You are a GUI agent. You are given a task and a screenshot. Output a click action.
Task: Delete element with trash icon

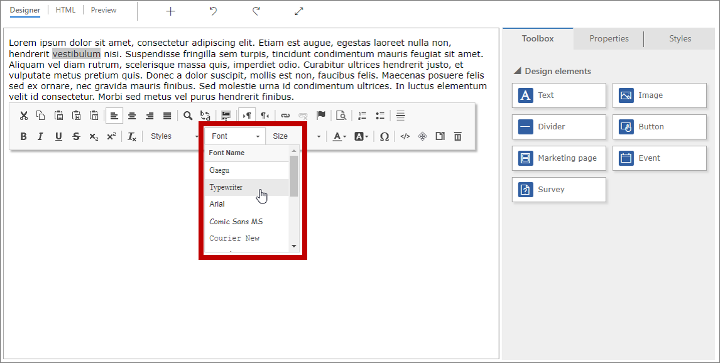[458, 136]
